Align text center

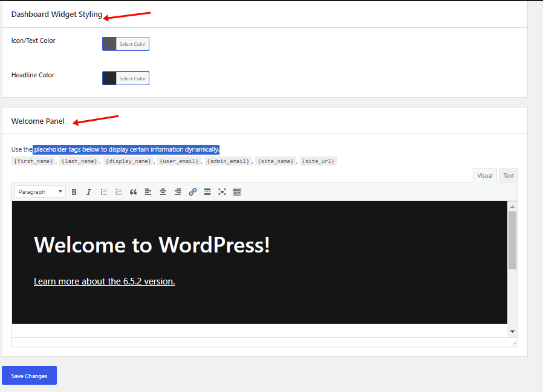pyautogui.click(x=163, y=192)
